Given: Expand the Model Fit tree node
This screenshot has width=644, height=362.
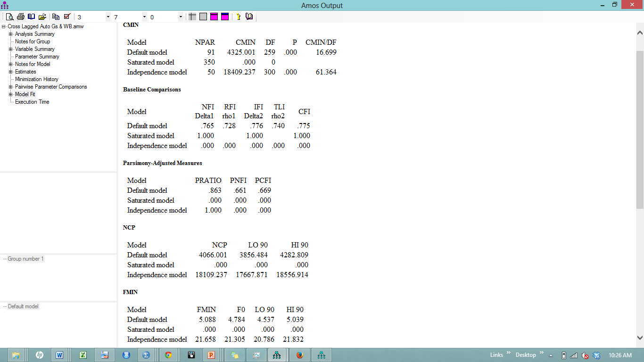Looking at the screenshot, I should (x=10, y=94).
